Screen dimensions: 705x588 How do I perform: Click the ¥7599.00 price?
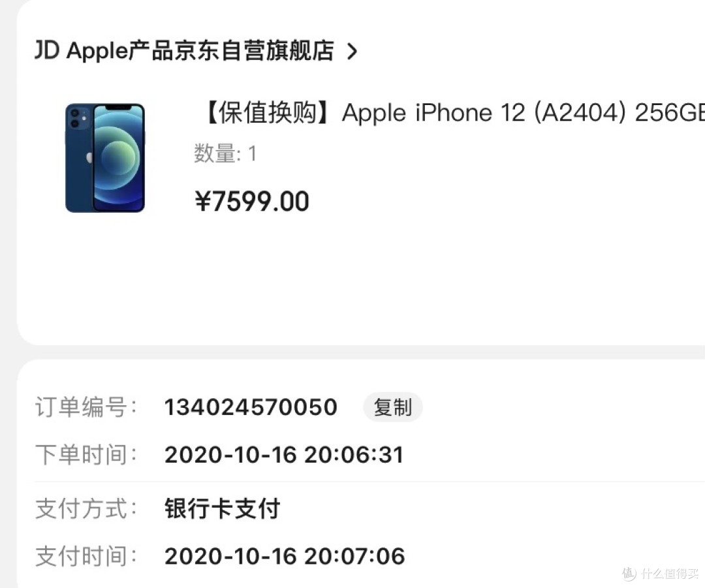click(252, 201)
